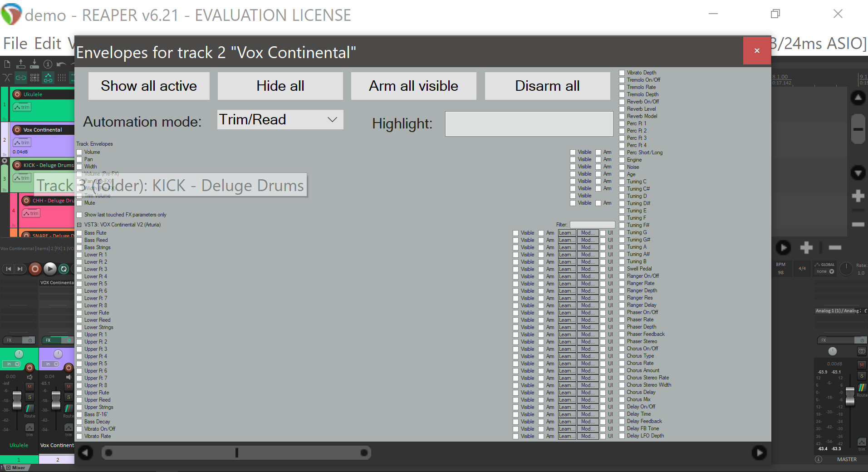This screenshot has height=472, width=868.
Task: Open Vox Continental channel input dropdown in mixer
Action: click(x=51, y=364)
